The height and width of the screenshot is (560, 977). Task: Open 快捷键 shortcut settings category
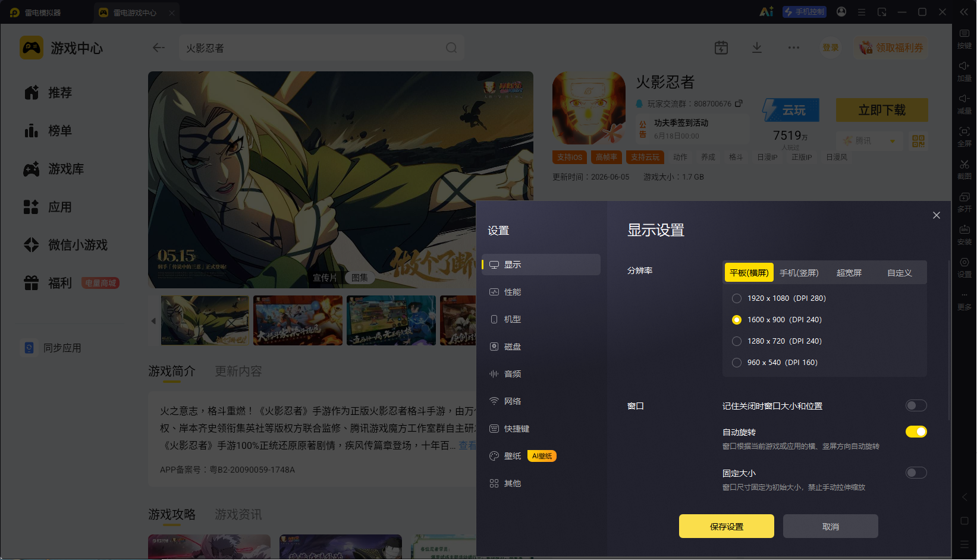(541, 429)
